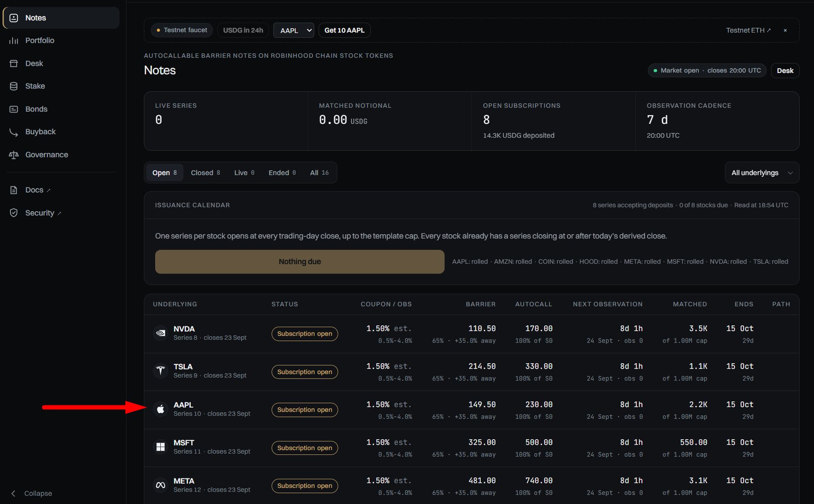
Task: Click the Bonds icon in sidebar
Action: click(14, 109)
